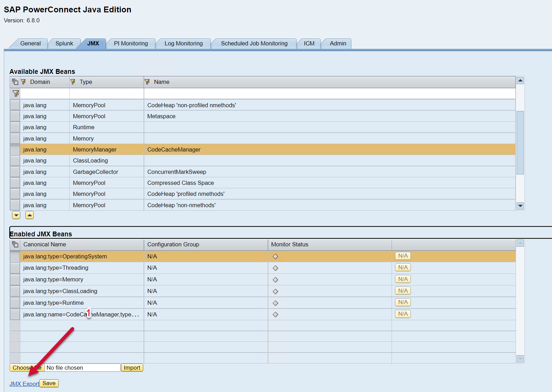Click the Domain filter input field
This screenshot has width=552, height=392.
(x=45, y=93)
